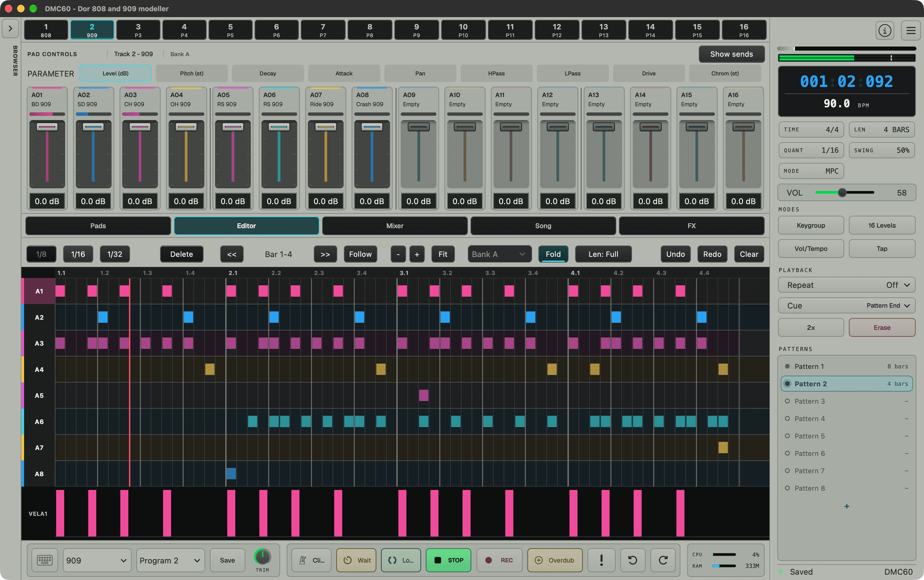The width and height of the screenshot is (924, 580).
Task: Open the Cue Pattern End dropdown
Action: click(x=846, y=306)
